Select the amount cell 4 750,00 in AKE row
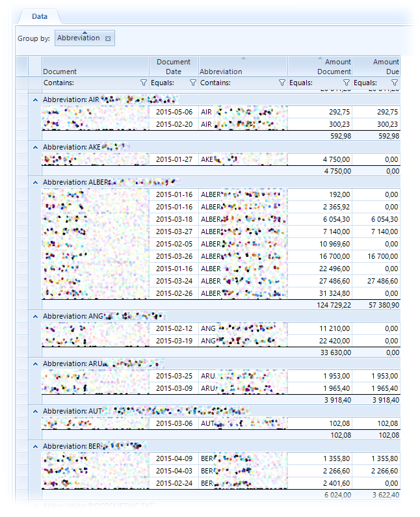 point(320,159)
